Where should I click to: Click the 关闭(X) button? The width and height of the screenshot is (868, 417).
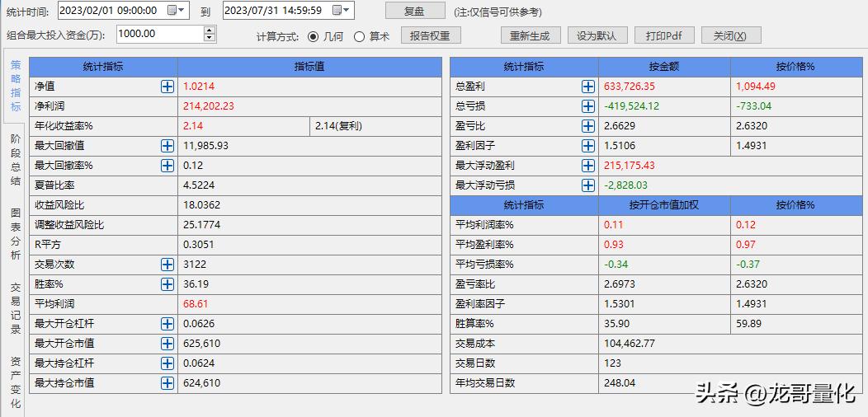click(x=731, y=36)
